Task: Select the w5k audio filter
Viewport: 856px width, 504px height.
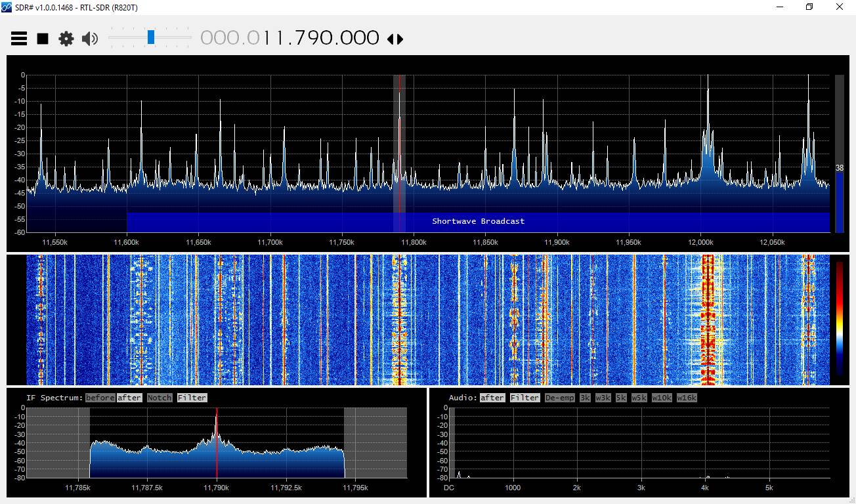Action: pyautogui.click(x=640, y=398)
